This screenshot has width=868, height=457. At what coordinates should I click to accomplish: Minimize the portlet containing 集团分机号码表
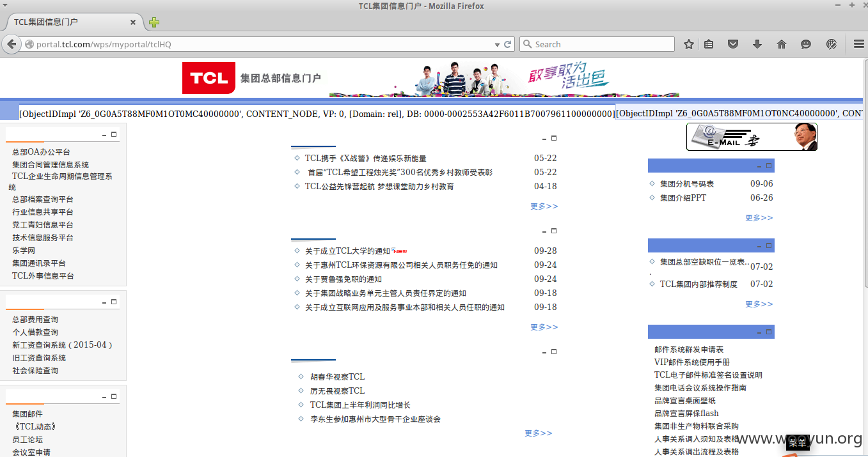[759, 167]
